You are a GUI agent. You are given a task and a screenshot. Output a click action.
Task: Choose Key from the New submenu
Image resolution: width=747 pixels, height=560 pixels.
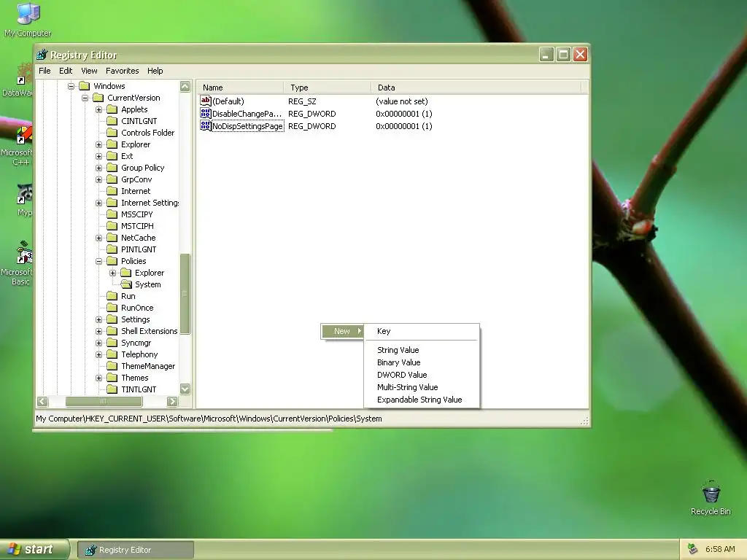tap(422, 331)
